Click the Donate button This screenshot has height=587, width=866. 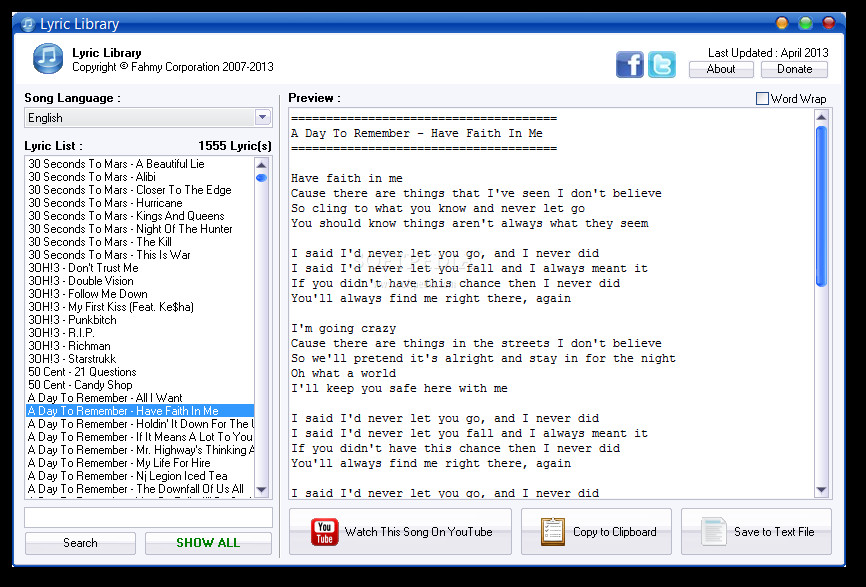(794, 69)
